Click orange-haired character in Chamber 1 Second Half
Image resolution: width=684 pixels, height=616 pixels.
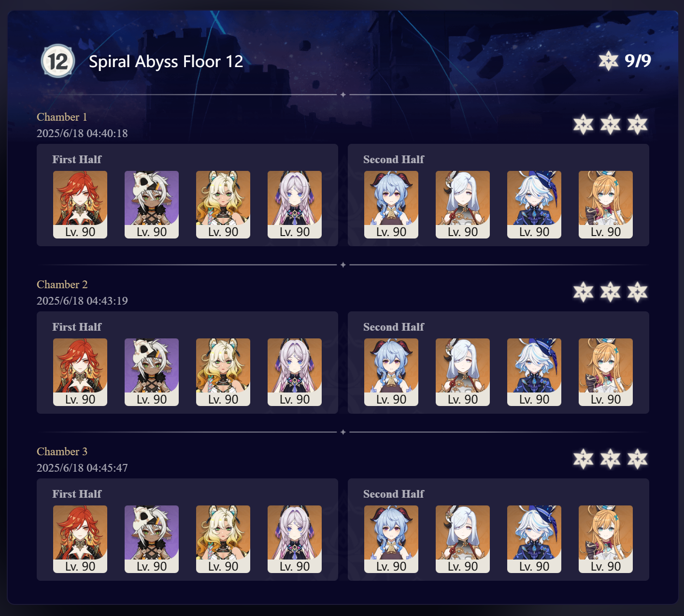click(x=606, y=205)
